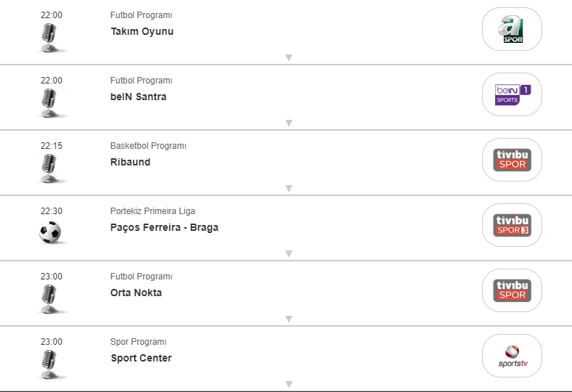This screenshot has width=572, height=392.
Task: Expand the beIN Santra row details arrow
Action: pos(288,123)
